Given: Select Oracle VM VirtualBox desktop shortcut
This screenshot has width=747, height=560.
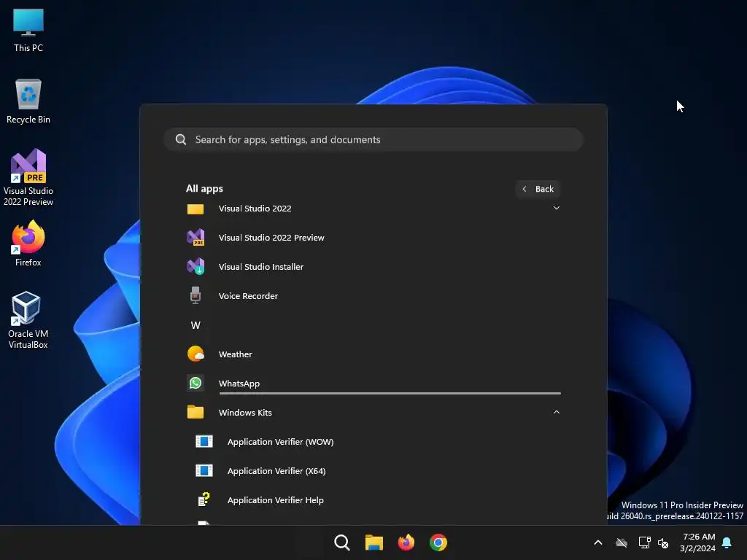Looking at the screenshot, I should tap(28, 320).
